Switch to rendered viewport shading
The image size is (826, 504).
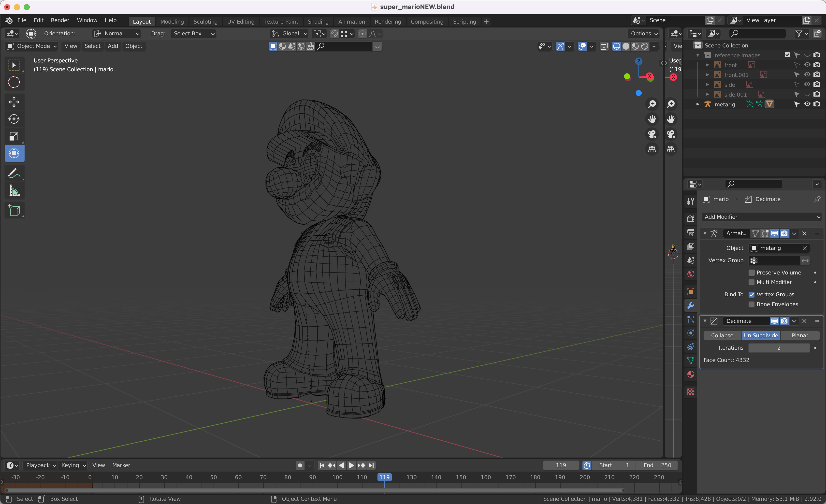click(644, 46)
